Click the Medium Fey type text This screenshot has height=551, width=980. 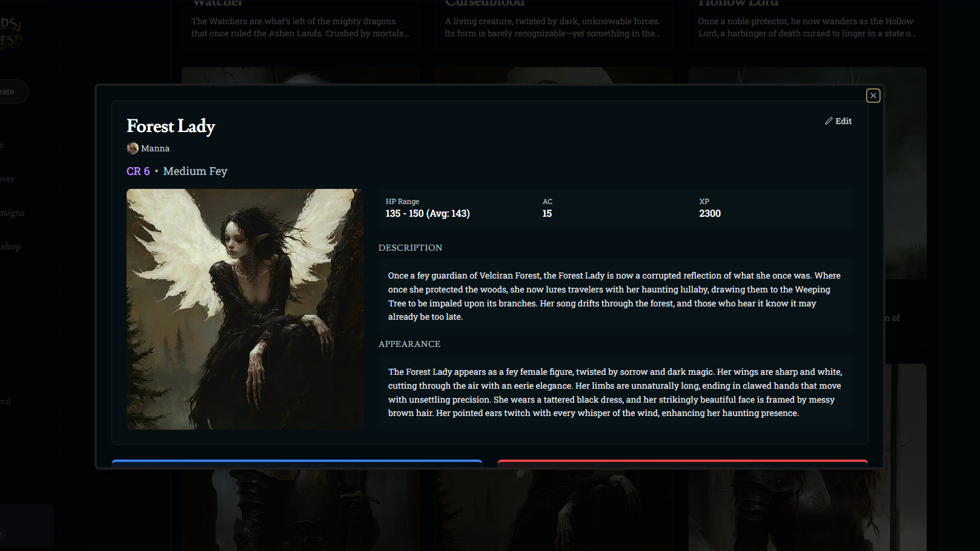click(x=195, y=171)
